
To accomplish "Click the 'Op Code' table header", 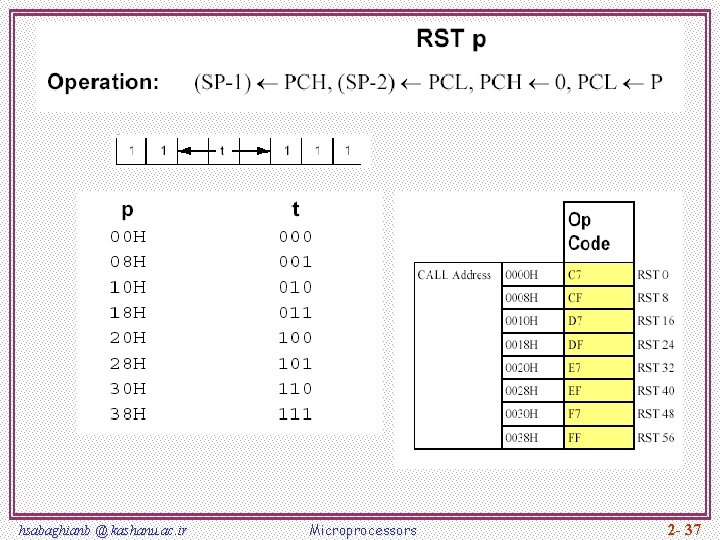I will pos(599,232).
